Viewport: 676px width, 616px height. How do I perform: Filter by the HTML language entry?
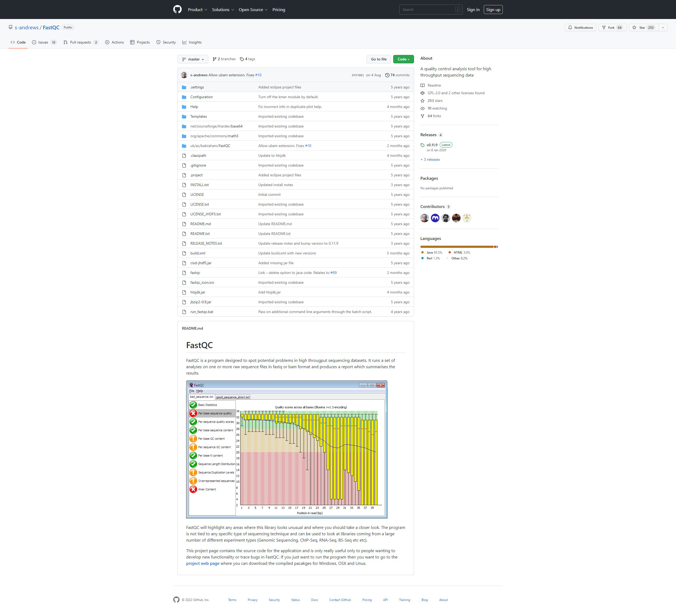459,252
